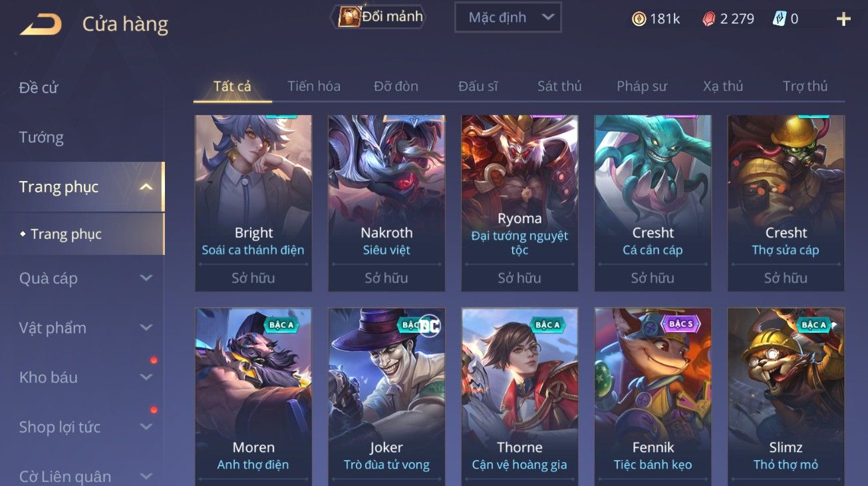Switch to the Pháp sư tab
Image resolution: width=868 pixels, height=486 pixels.
coord(641,86)
